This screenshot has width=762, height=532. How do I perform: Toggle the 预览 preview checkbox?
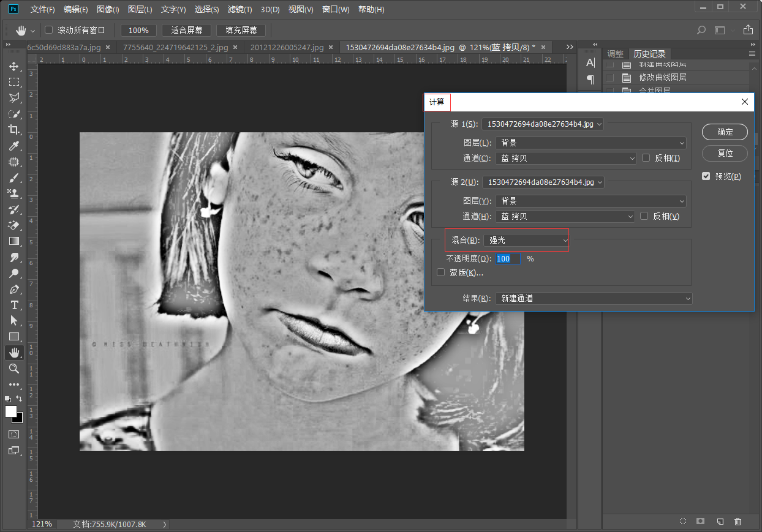coord(706,176)
